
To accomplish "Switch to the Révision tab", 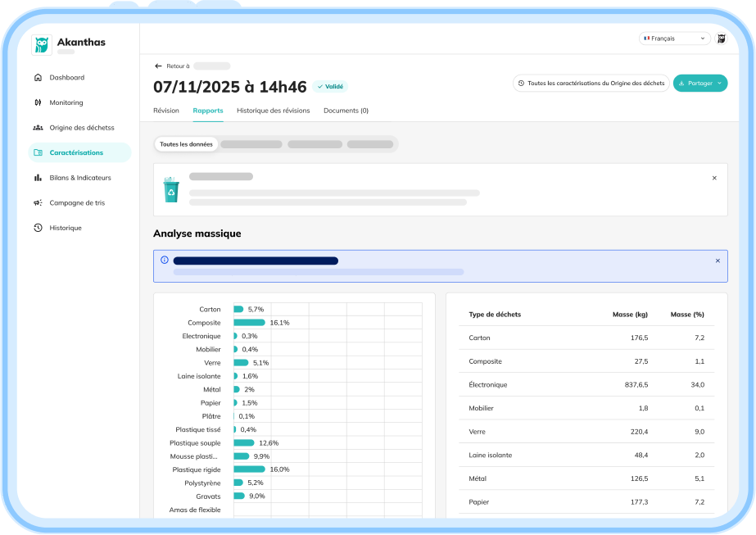I will point(166,111).
